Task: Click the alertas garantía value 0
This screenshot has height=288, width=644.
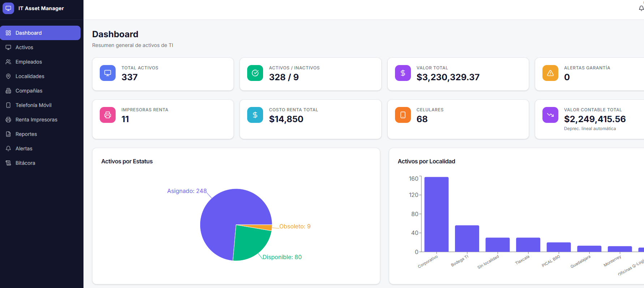Action: click(567, 77)
